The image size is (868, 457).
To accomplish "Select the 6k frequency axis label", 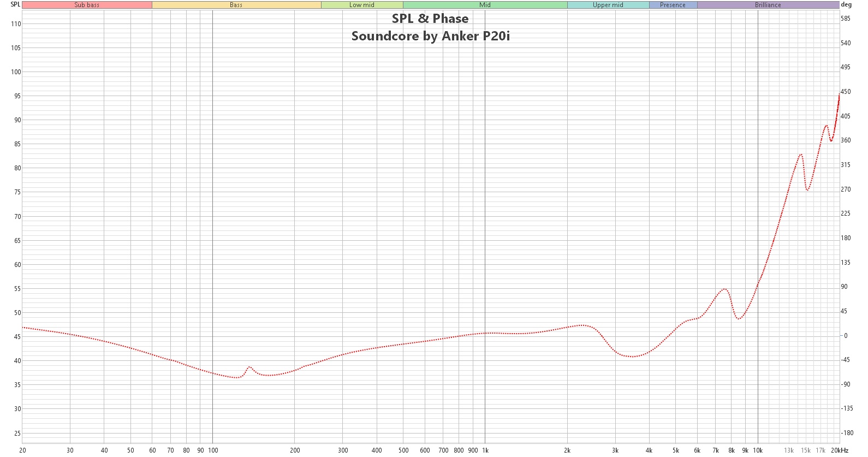I will [697, 450].
